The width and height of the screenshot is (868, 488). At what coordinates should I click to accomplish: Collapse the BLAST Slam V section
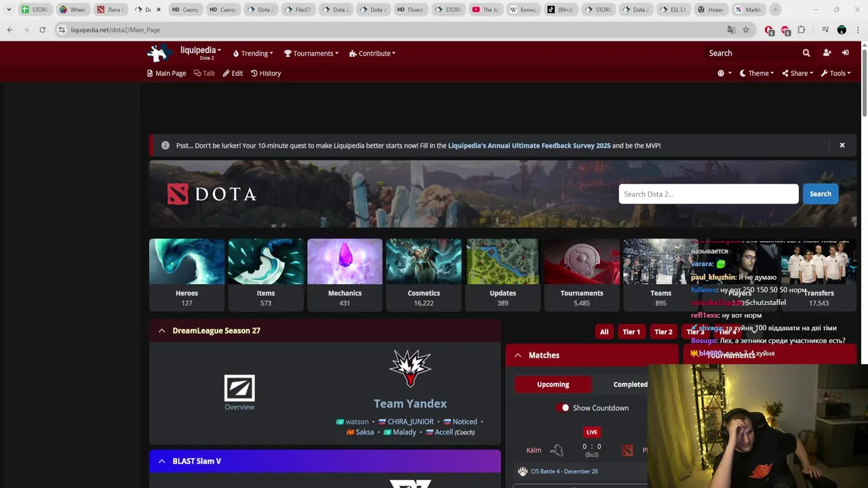click(161, 461)
